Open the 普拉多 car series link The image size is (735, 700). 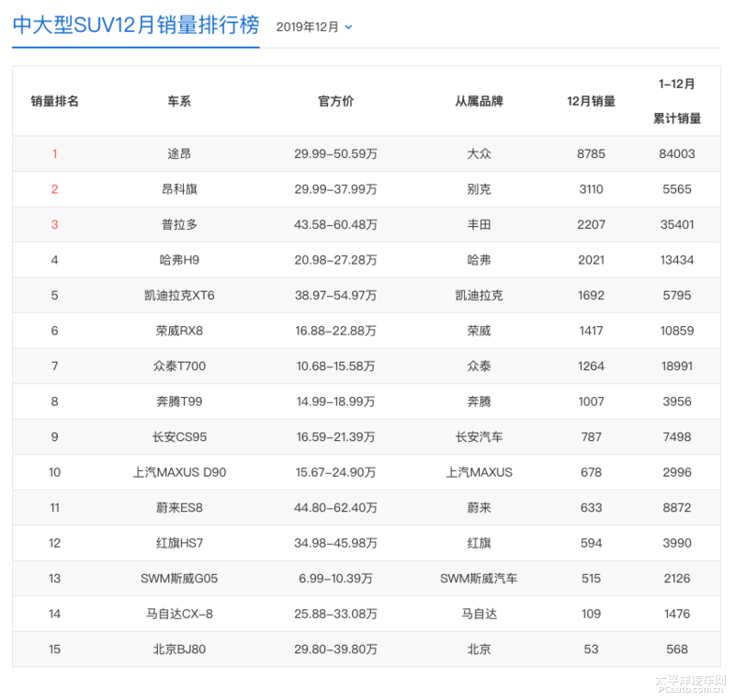pos(179,224)
